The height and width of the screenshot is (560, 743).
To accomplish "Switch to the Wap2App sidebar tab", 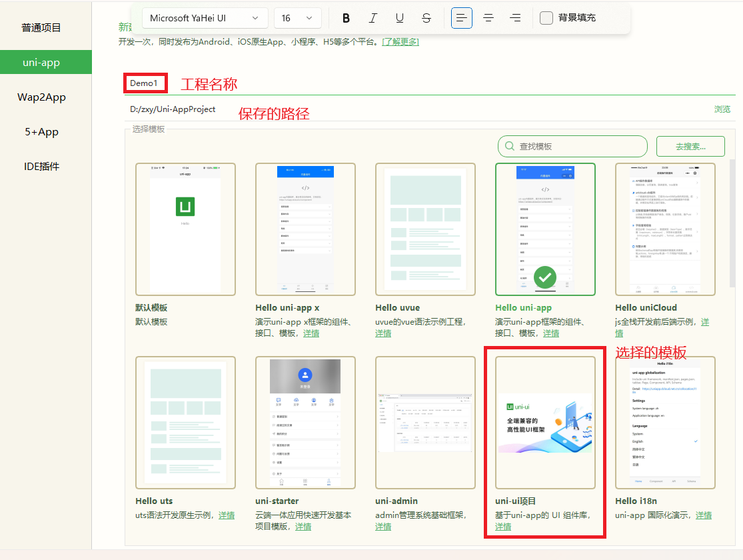I will (x=42, y=97).
